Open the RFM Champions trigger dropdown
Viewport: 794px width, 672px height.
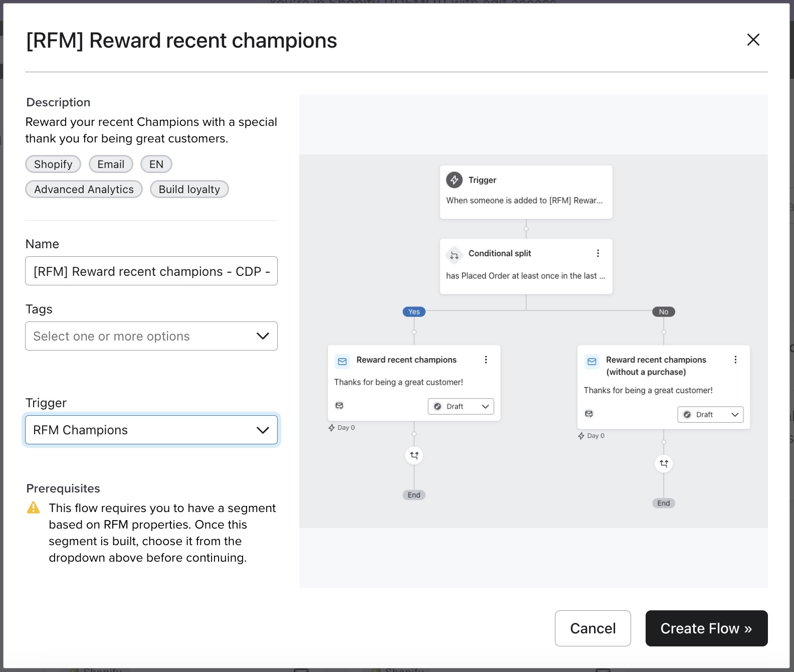pos(151,430)
